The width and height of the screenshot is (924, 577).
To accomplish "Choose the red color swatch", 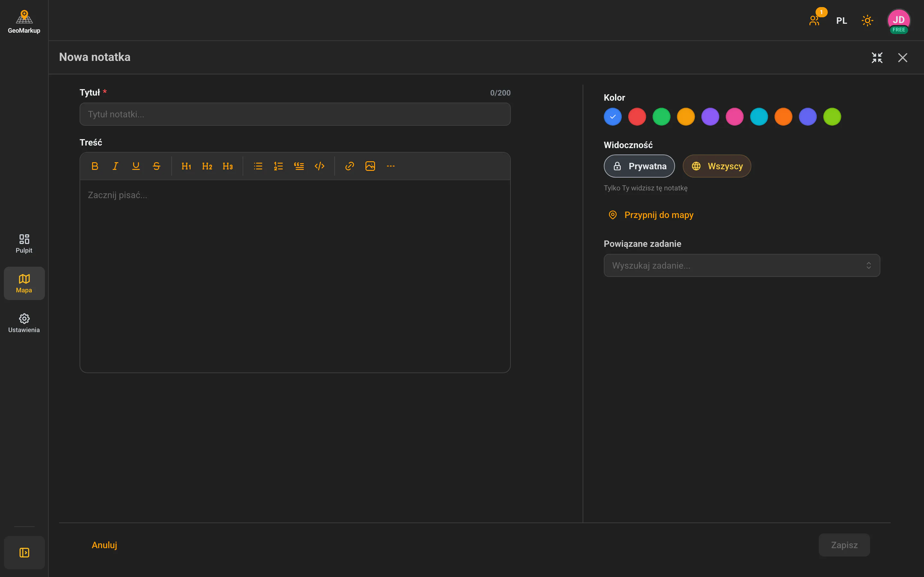I will point(637,117).
